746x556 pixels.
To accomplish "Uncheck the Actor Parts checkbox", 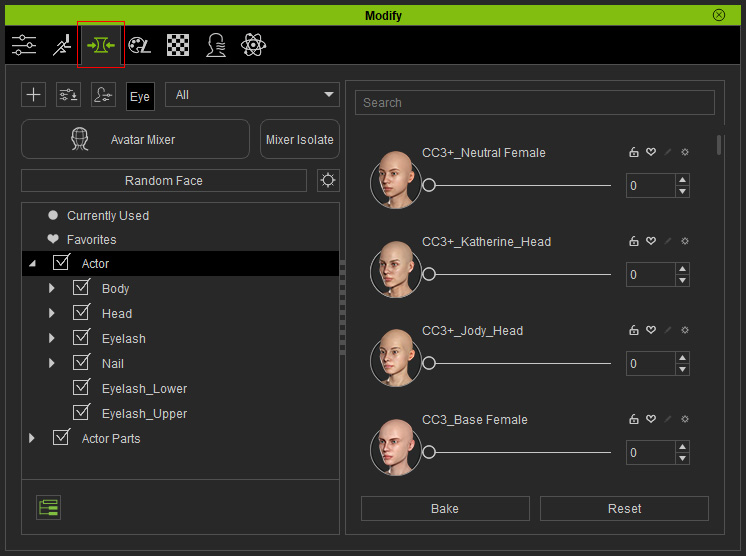I will [x=61, y=437].
